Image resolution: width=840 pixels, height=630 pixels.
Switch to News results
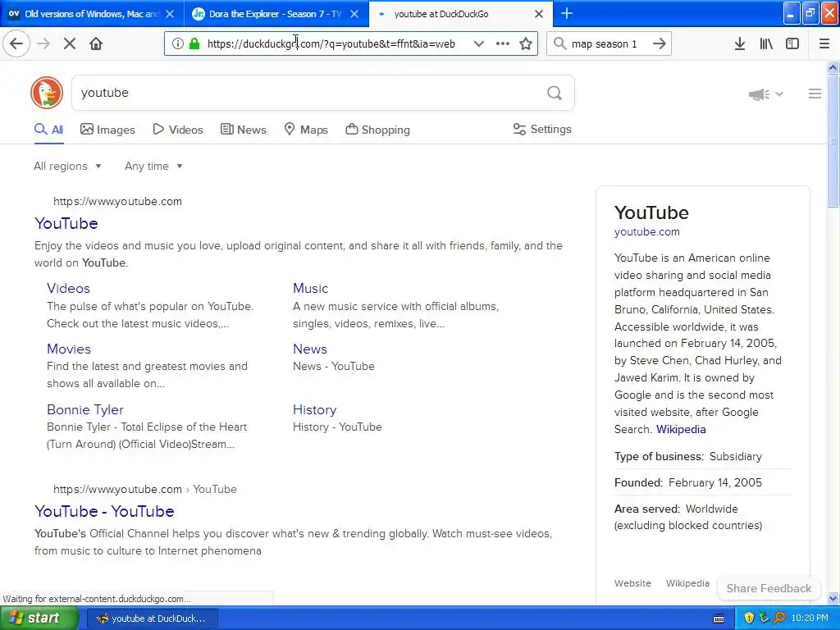(244, 130)
